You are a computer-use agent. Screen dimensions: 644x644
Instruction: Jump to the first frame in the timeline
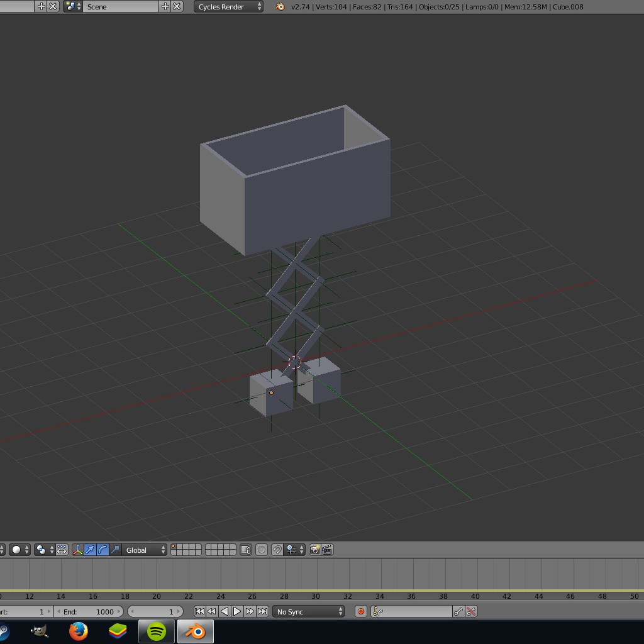click(x=199, y=611)
